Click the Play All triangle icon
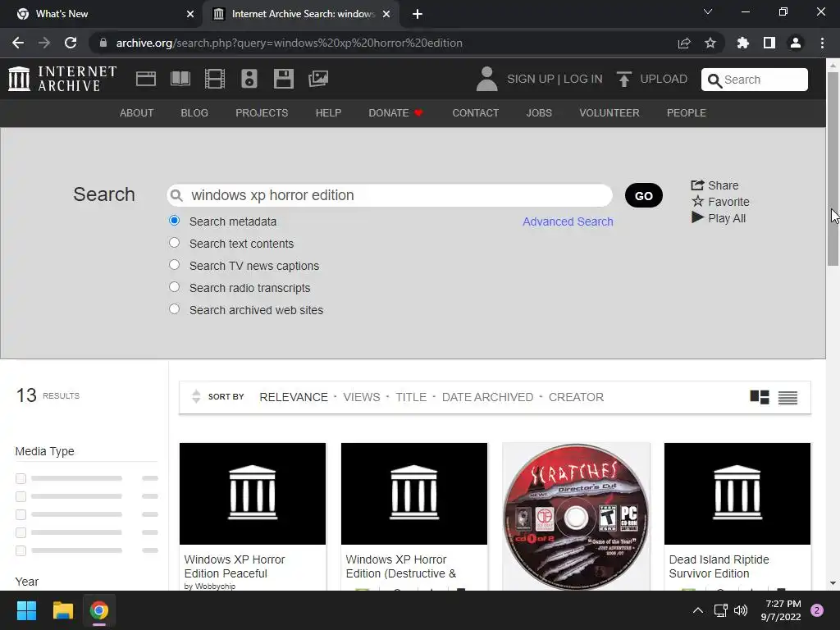 point(697,217)
